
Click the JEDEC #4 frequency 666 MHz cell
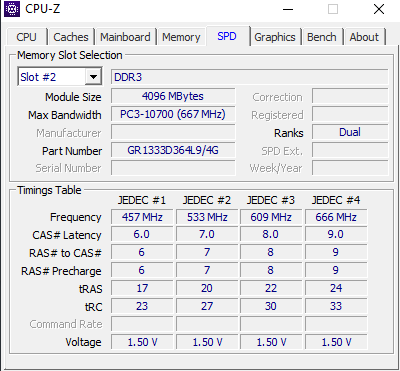coord(336,217)
